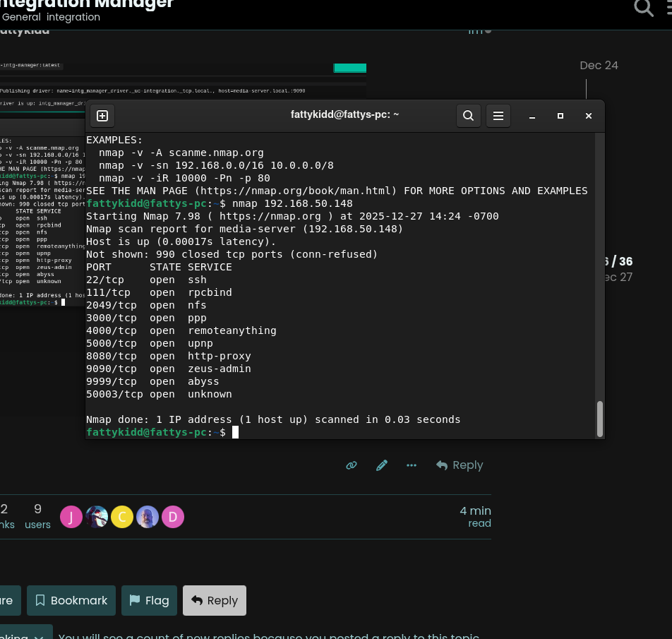Click the terminal vertical scrollbar

coord(600,418)
